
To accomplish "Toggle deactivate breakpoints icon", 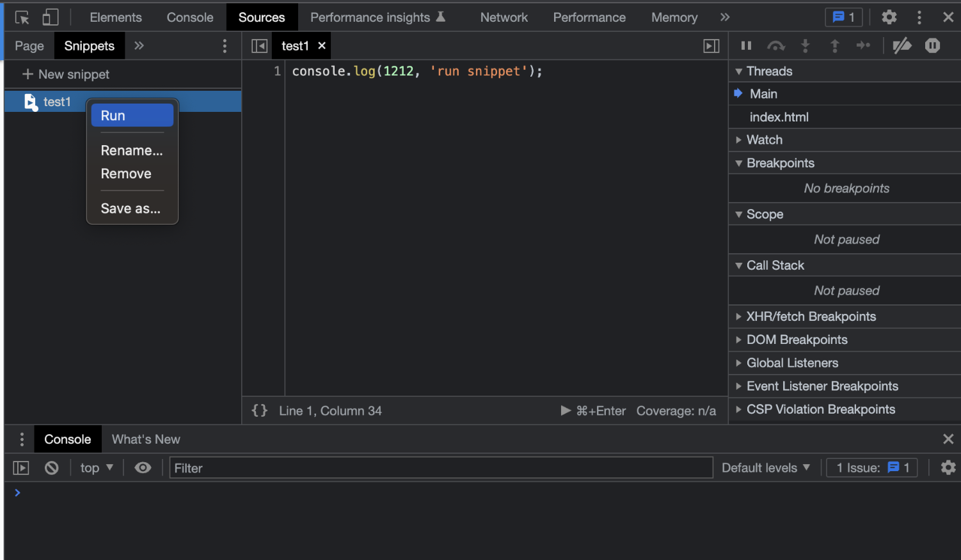I will pyautogui.click(x=902, y=45).
